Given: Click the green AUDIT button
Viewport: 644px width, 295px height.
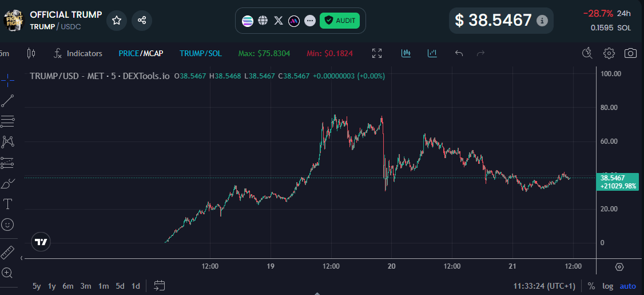Looking at the screenshot, I should 340,21.
